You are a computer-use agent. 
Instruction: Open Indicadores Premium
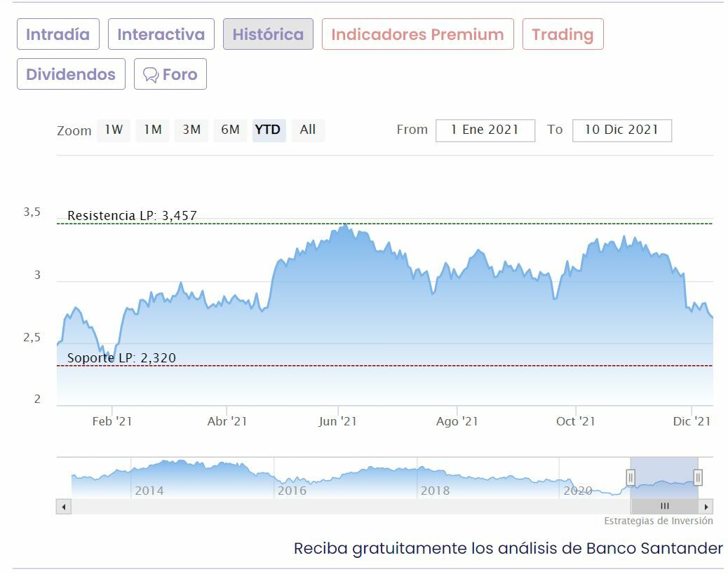tap(417, 34)
